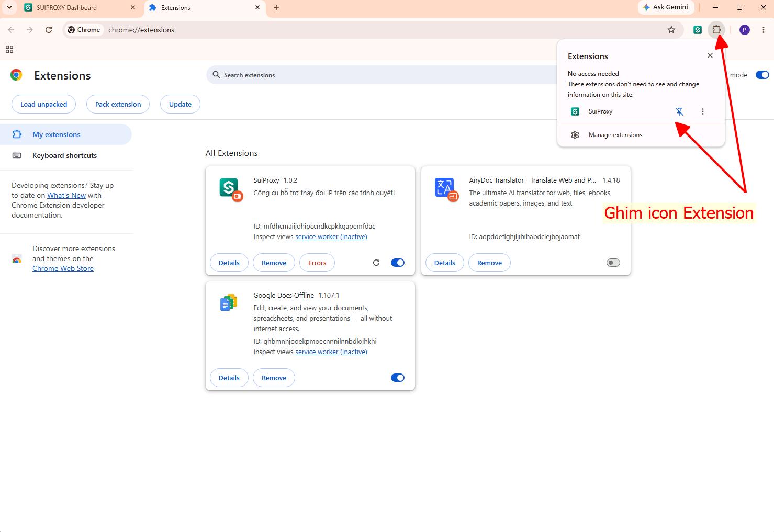Screen dimensions: 774x532
Task: Click Google Docs Offline card icon
Action: coord(229,302)
